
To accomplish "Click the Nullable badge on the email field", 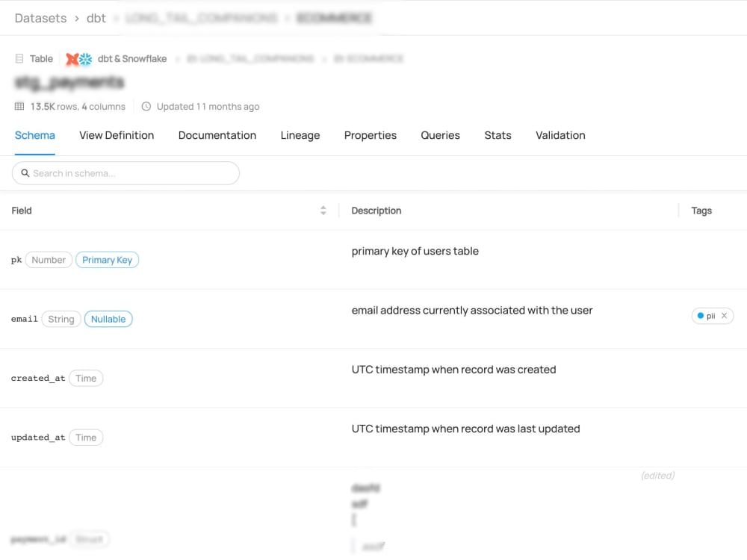I will 108,319.
